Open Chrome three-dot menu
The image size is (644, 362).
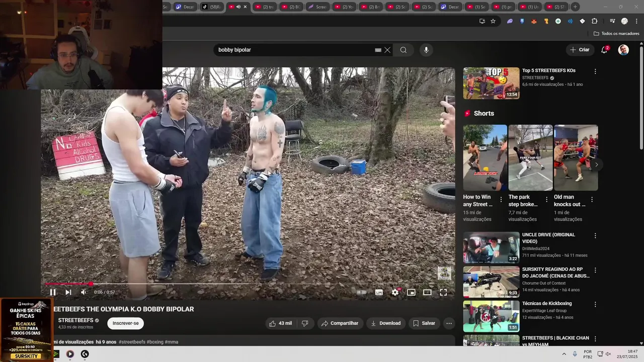636,21
